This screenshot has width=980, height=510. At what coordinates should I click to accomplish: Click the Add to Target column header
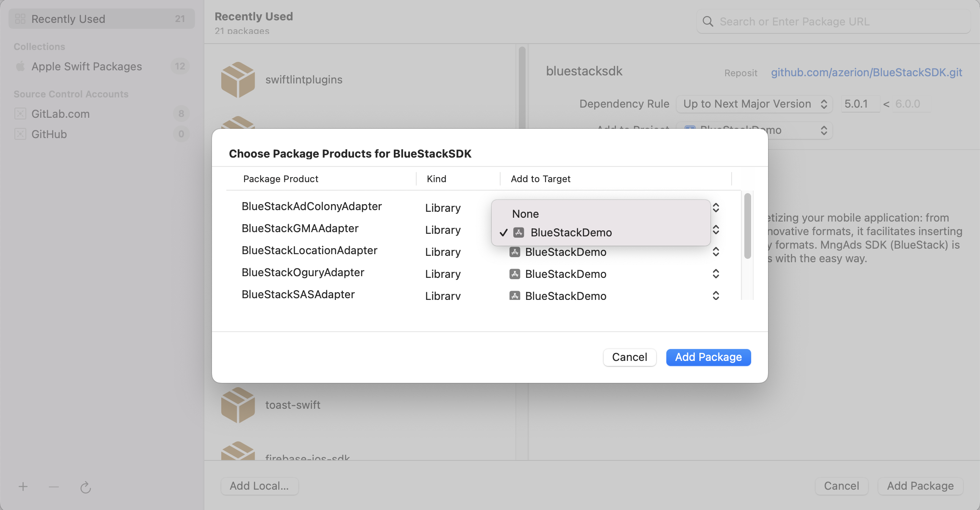[x=540, y=179]
